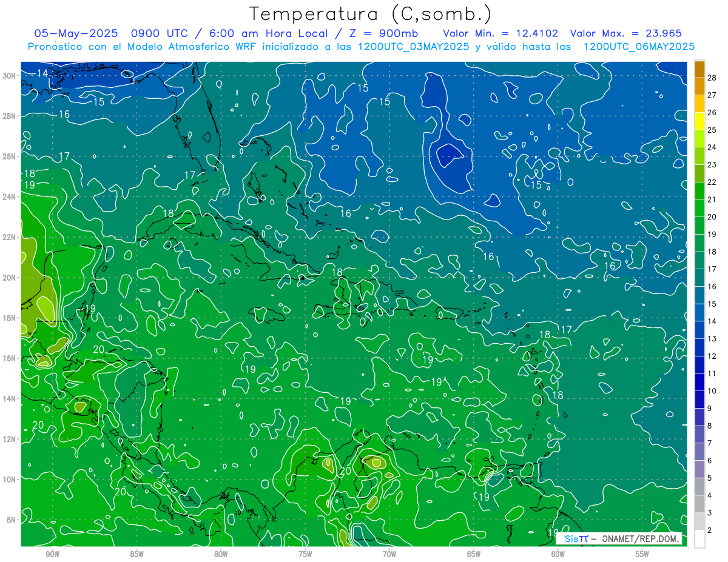
Task: Click the color bar scale label "27"
Action: coord(712,95)
